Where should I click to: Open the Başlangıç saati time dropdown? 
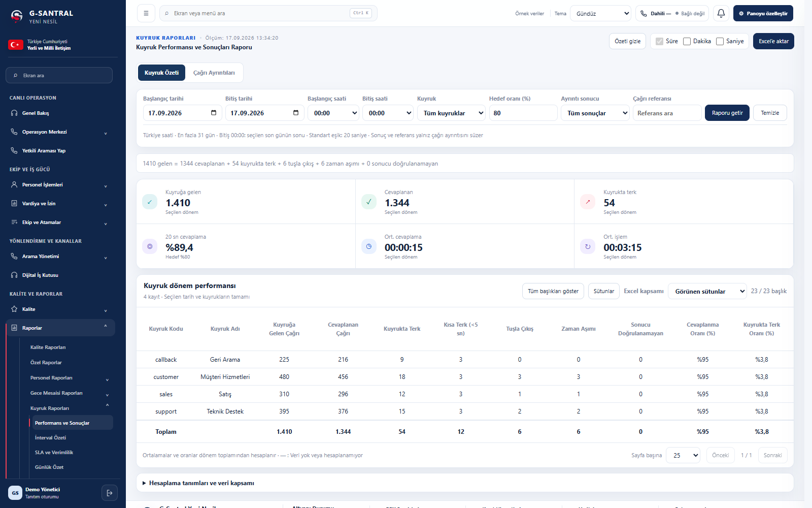333,113
